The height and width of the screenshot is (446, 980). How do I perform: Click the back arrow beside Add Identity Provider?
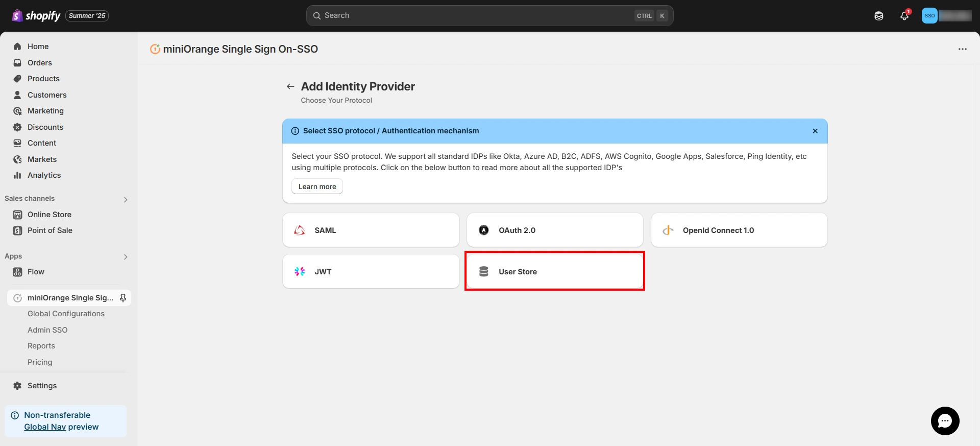(x=290, y=86)
